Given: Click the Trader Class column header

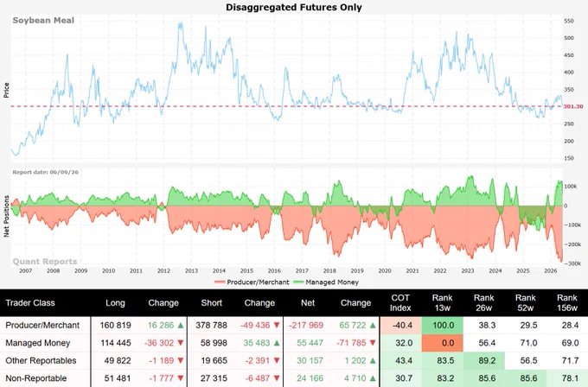Looking at the screenshot, I should pos(30,302).
